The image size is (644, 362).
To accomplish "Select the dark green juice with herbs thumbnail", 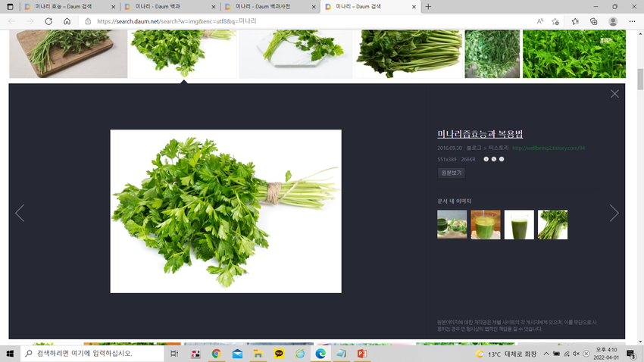I will pyautogui.click(x=452, y=224).
